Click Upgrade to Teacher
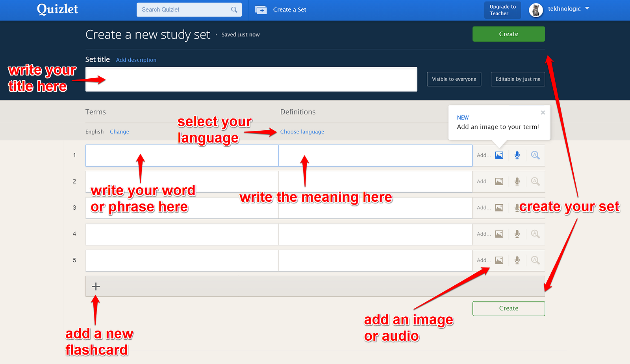 pyautogui.click(x=502, y=10)
